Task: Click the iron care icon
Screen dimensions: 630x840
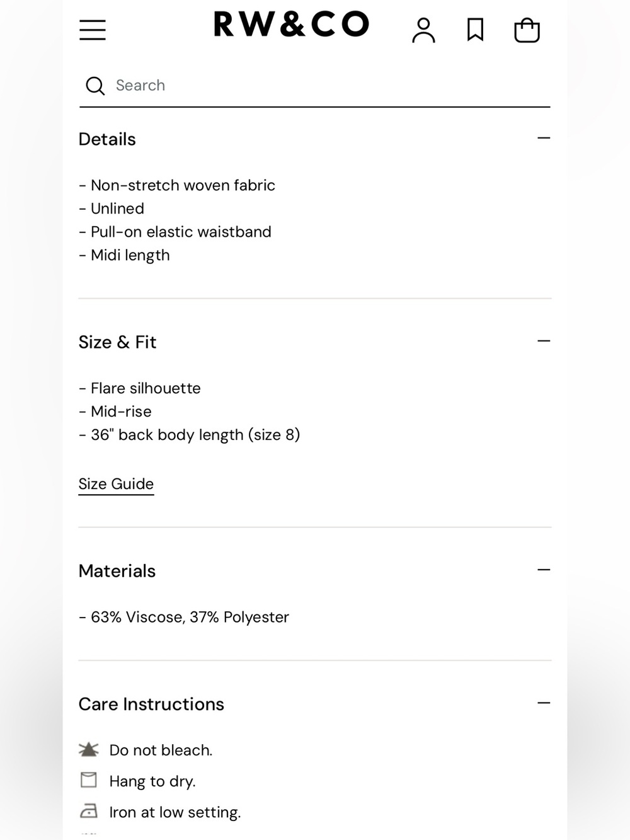Action: coord(89,810)
